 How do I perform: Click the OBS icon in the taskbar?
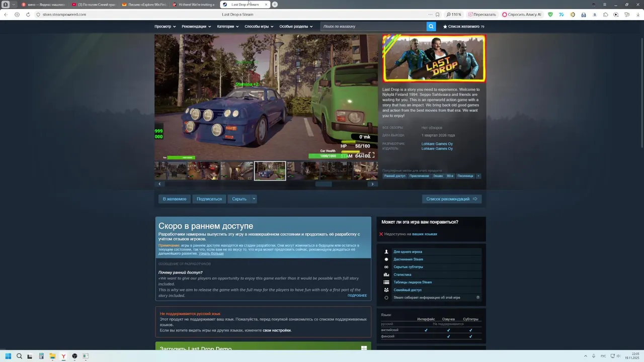(x=74, y=356)
